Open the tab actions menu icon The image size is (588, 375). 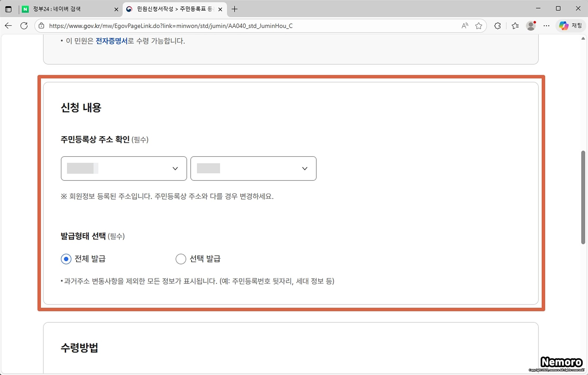(8, 9)
